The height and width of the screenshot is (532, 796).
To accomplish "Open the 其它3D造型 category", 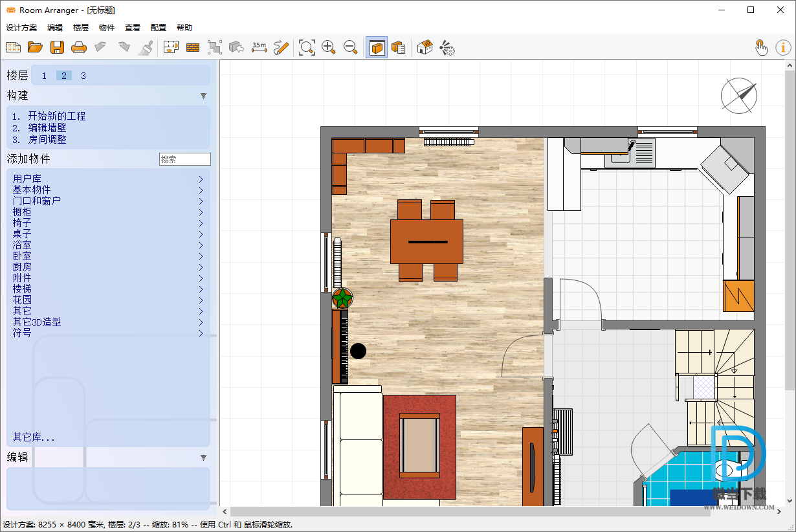I will pos(108,322).
